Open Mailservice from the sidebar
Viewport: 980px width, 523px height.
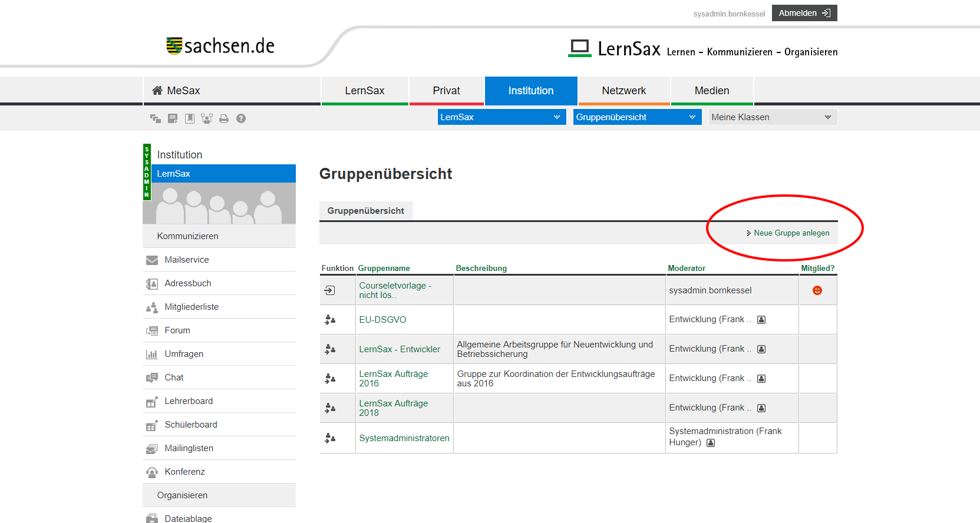186,260
